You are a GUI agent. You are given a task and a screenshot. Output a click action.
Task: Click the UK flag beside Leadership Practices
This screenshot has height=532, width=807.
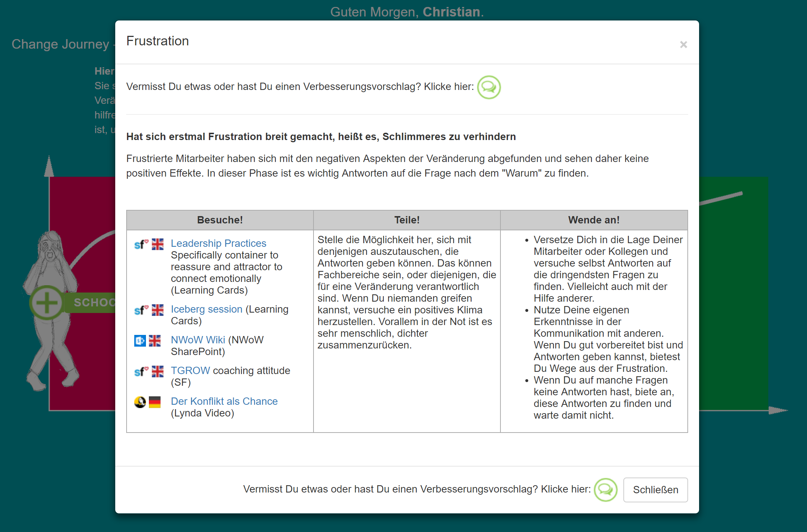click(158, 244)
